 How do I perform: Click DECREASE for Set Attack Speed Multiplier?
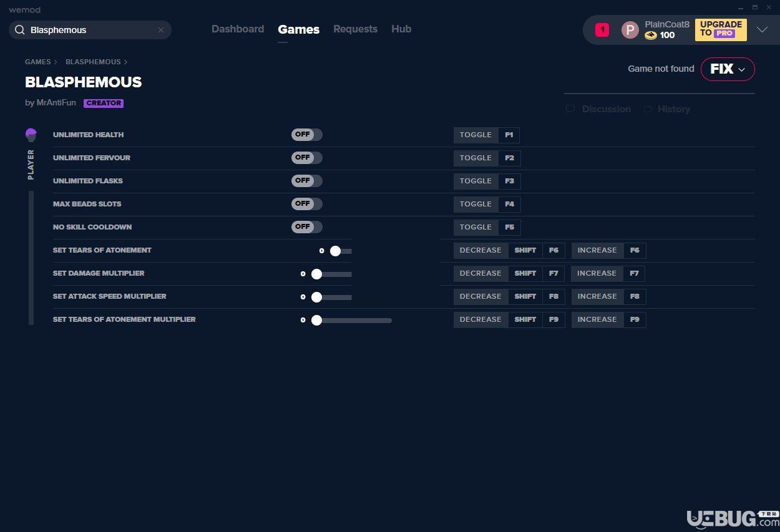click(480, 296)
